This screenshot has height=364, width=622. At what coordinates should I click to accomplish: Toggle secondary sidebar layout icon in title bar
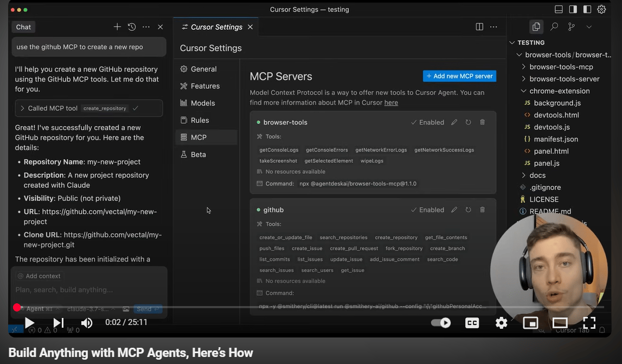(x=587, y=10)
